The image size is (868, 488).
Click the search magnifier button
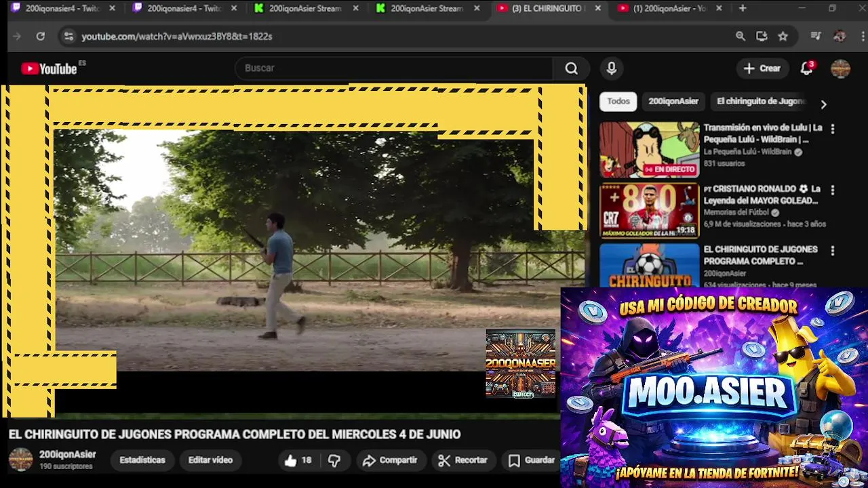pos(572,68)
